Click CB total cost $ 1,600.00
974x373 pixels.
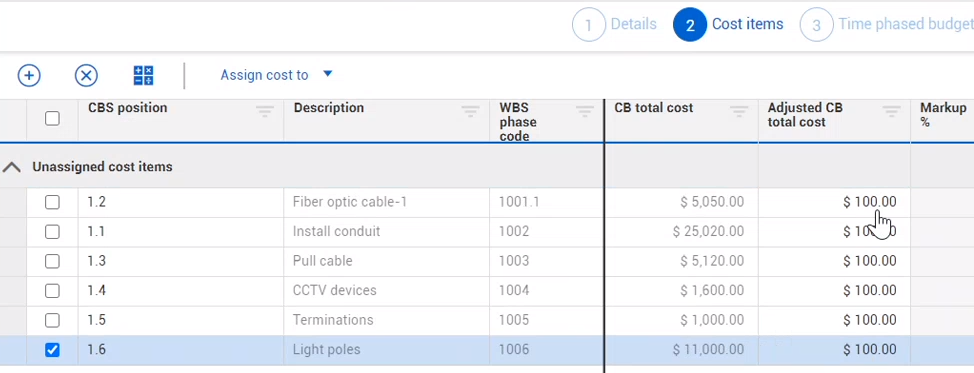point(712,290)
